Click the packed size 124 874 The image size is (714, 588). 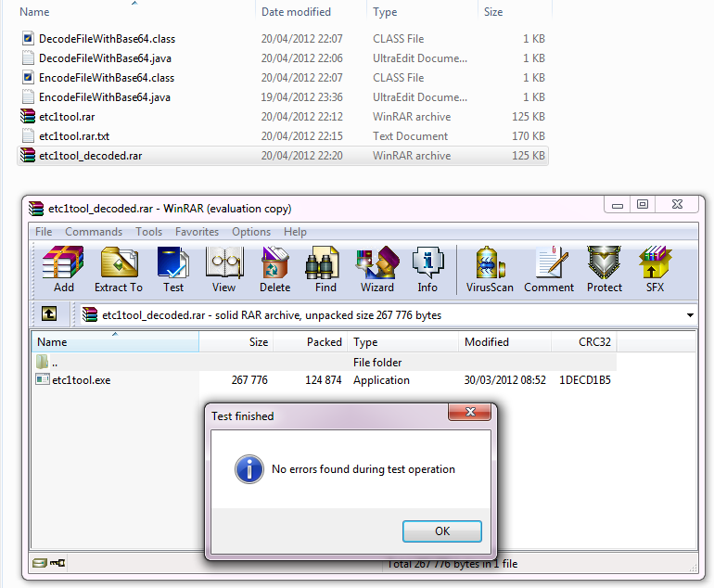pos(323,380)
